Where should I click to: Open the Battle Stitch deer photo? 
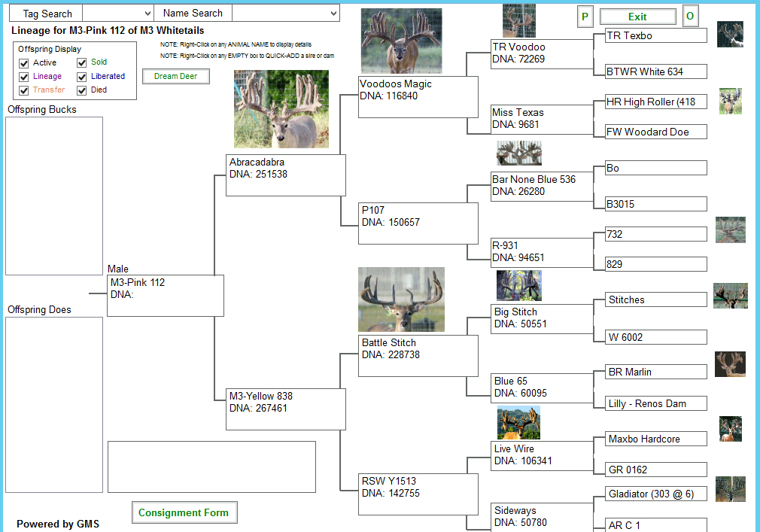coord(401,299)
